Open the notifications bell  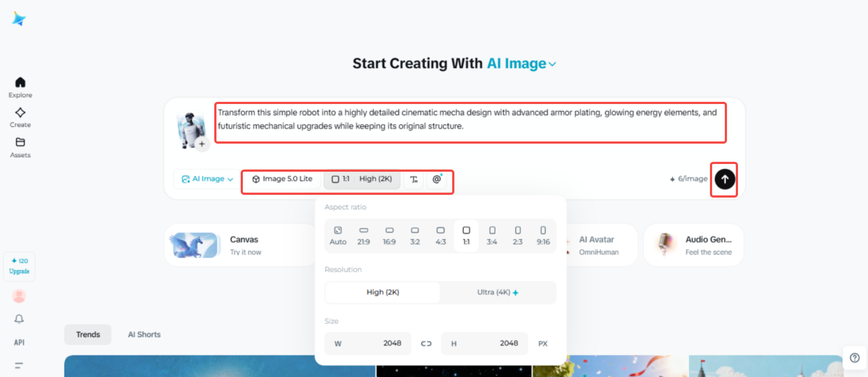[19, 319]
